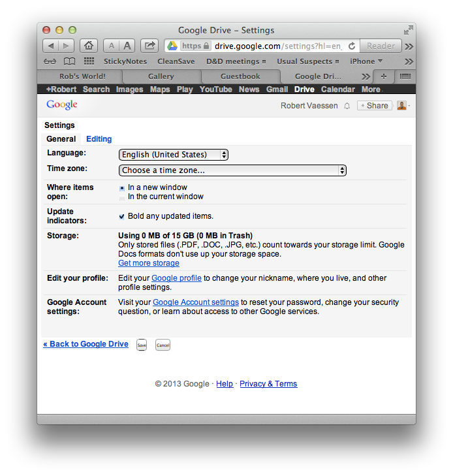Expand Usual Suspects bookmark folder

pyautogui.click(x=307, y=61)
